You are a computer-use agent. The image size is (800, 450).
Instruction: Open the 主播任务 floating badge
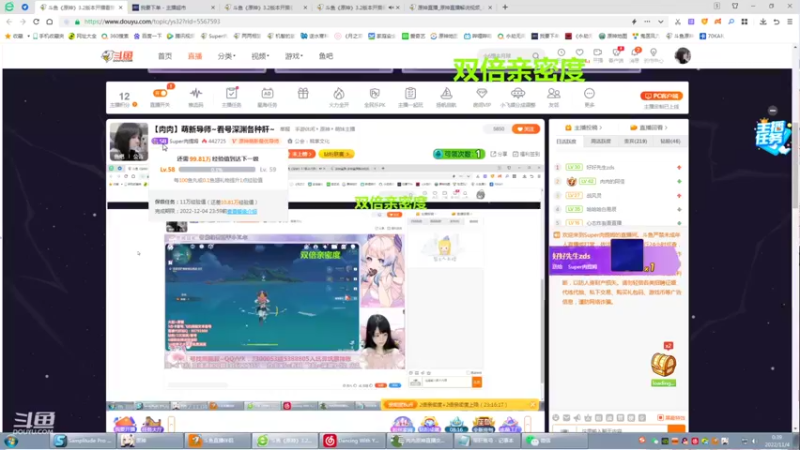772,136
